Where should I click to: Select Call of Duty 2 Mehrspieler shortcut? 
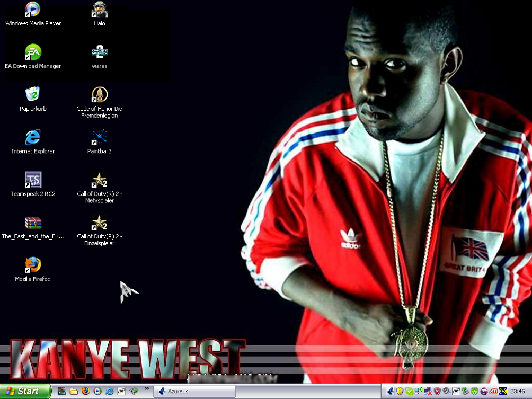click(x=100, y=188)
